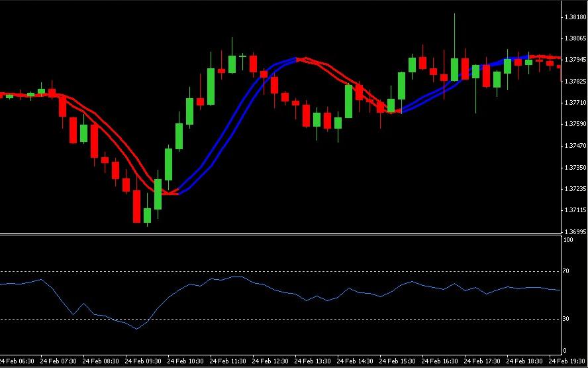Click the 24 Feb 11:30 time label

coord(228,361)
